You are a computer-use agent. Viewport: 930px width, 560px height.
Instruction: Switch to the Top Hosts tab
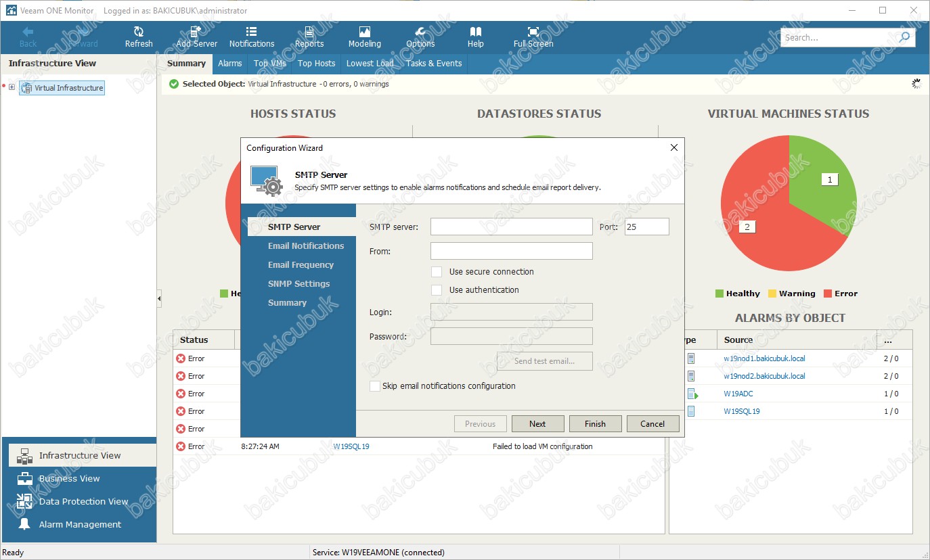316,64
